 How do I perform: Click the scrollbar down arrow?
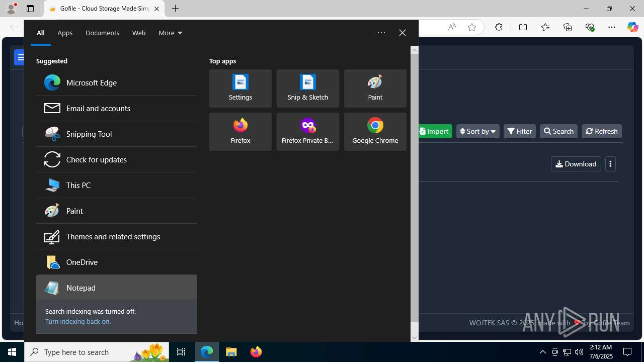coord(415,338)
